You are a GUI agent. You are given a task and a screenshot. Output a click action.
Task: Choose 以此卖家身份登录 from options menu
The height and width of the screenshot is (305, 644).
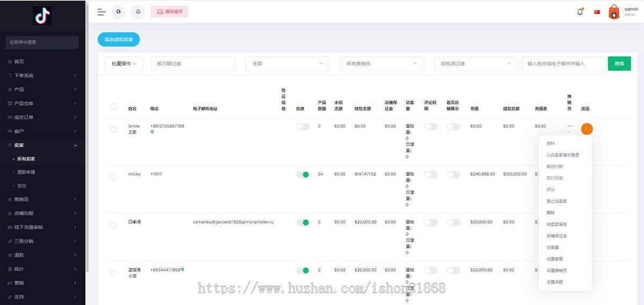563,155
